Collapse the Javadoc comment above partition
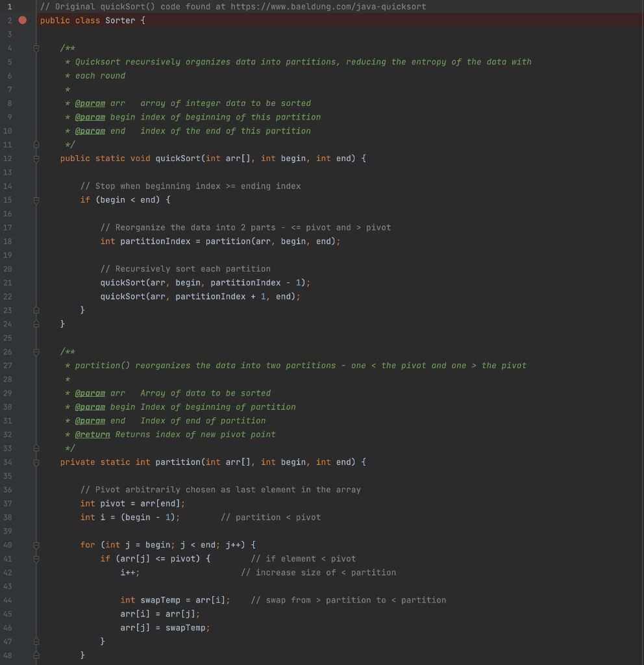Screen dimensions: 644x665 (36, 351)
